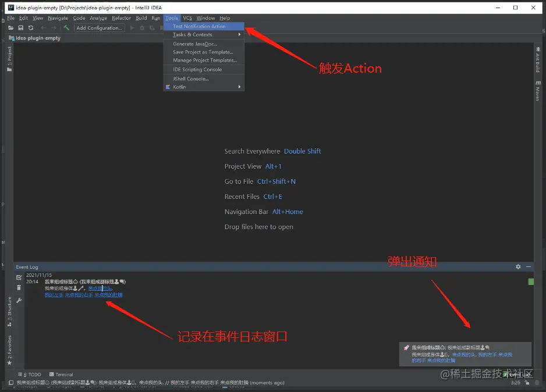Click Mark all as read icon
Screen dimensions: 546x392
click(19, 277)
